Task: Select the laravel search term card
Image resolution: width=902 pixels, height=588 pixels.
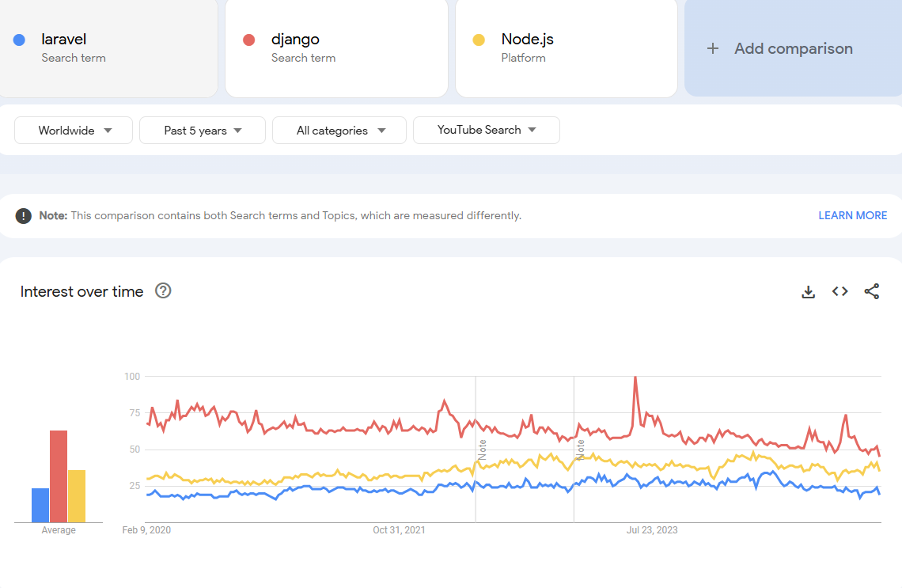Action: click(108, 47)
